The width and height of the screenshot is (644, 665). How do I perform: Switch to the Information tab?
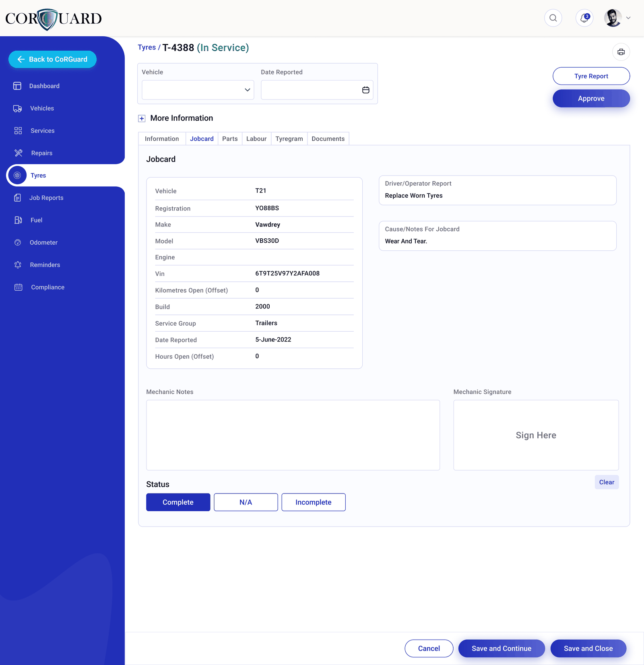point(162,139)
